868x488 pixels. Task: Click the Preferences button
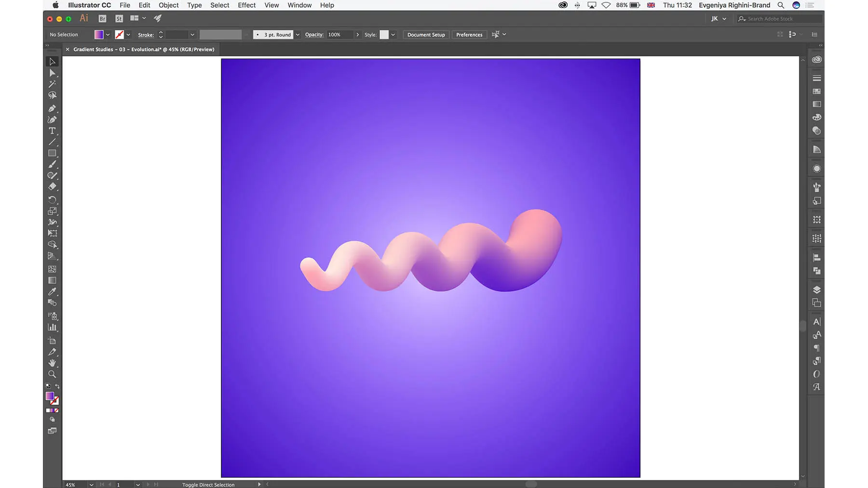coord(469,35)
